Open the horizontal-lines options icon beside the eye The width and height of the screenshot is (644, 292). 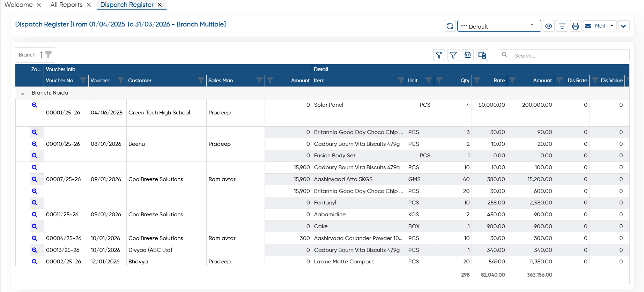562,26
